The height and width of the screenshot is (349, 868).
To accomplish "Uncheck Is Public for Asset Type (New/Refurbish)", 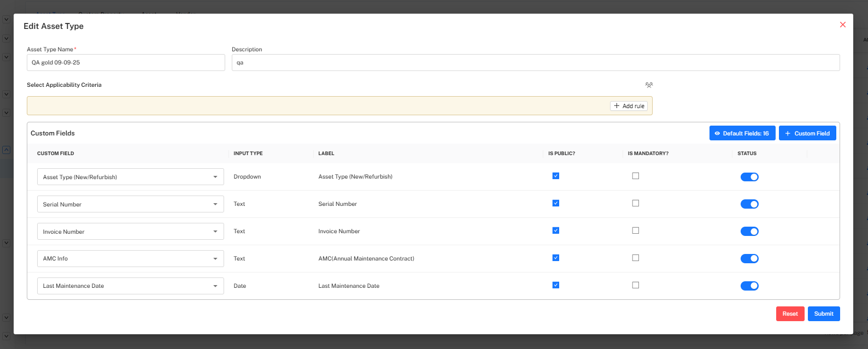I will tap(556, 176).
